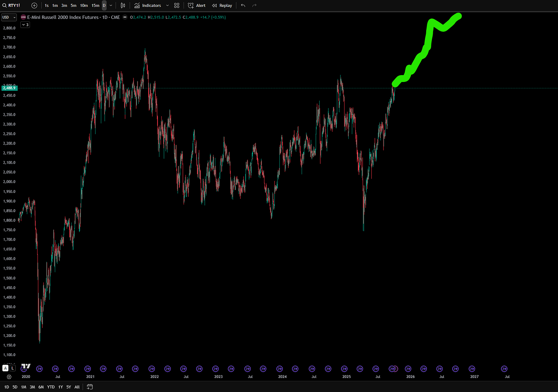Click the Russell 2000 symbol logo
The width and height of the screenshot is (558, 392).
[x=23, y=17]
